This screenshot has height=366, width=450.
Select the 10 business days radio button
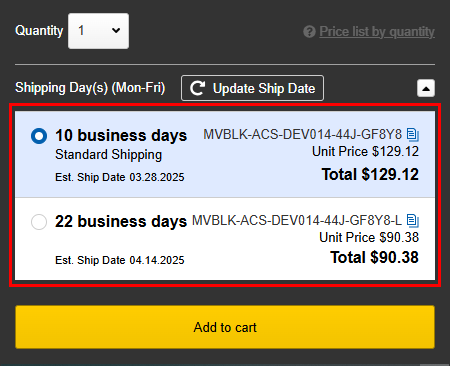click(x=39, y=136)
